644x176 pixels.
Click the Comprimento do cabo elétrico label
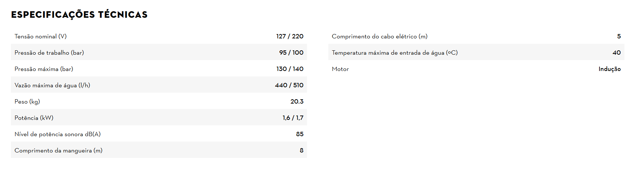click(x=379, y=36)
